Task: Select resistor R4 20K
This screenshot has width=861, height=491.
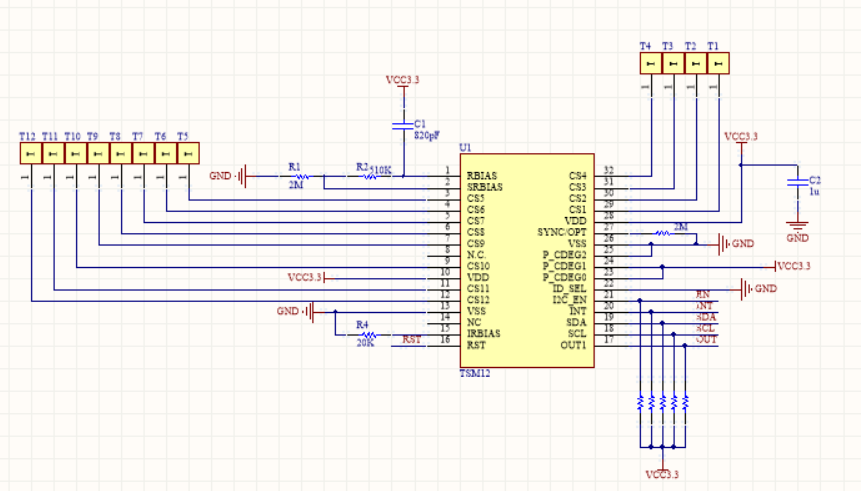Action: click(367, 334)
